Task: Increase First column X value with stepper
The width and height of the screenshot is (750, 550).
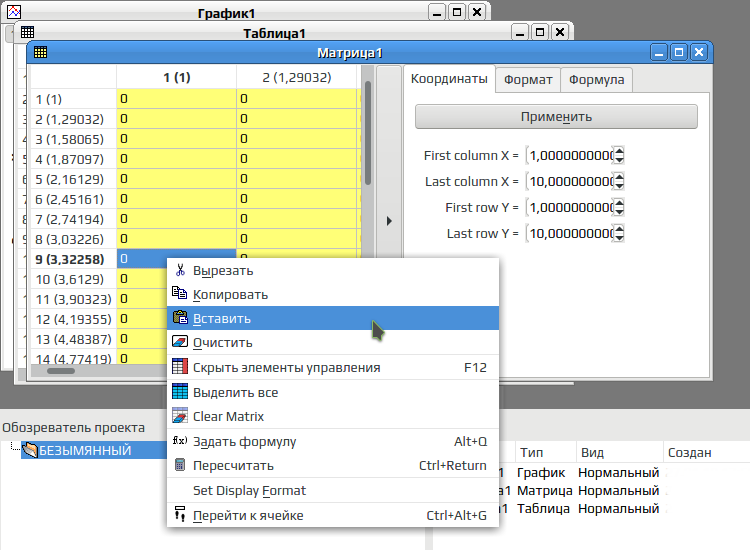Action: pos(619,151)
